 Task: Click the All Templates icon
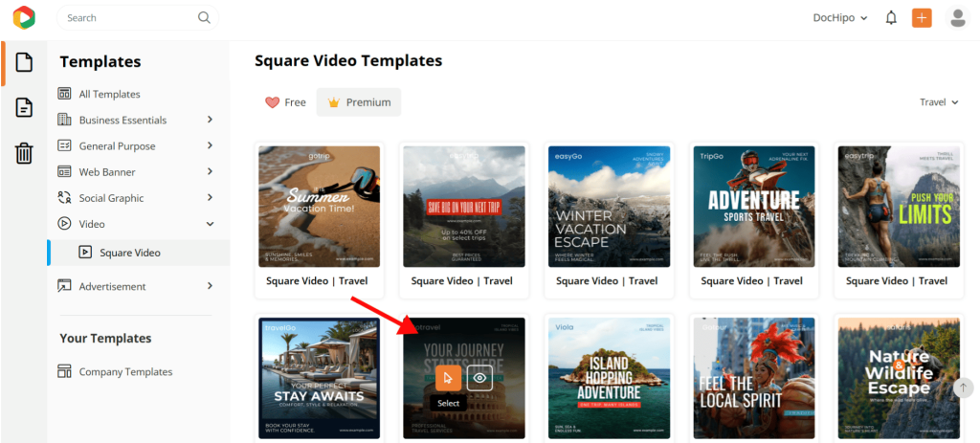click(64, 94)
